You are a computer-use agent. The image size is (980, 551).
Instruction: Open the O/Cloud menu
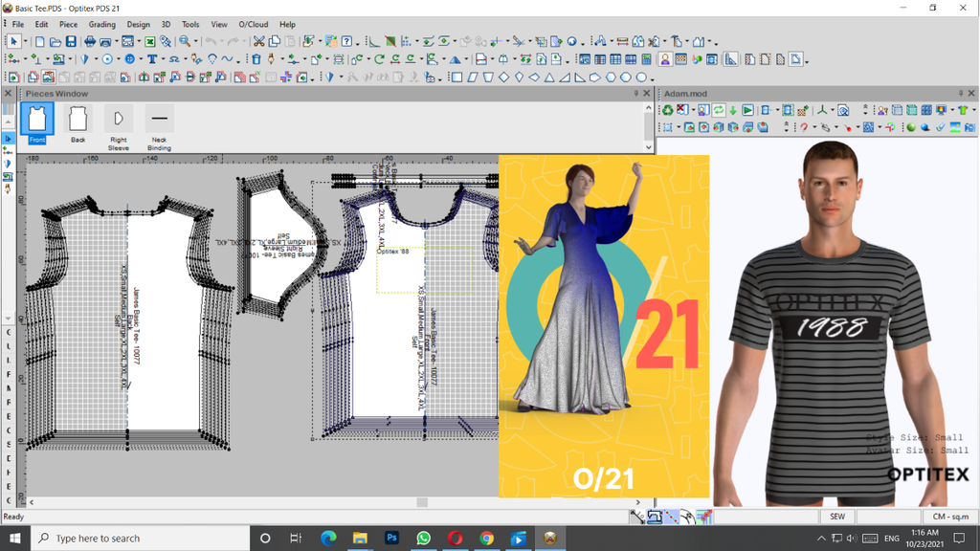253,24
